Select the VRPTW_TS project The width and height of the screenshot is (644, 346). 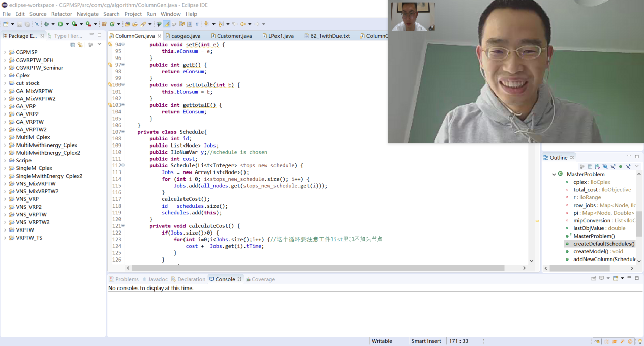tap(29, 238)
